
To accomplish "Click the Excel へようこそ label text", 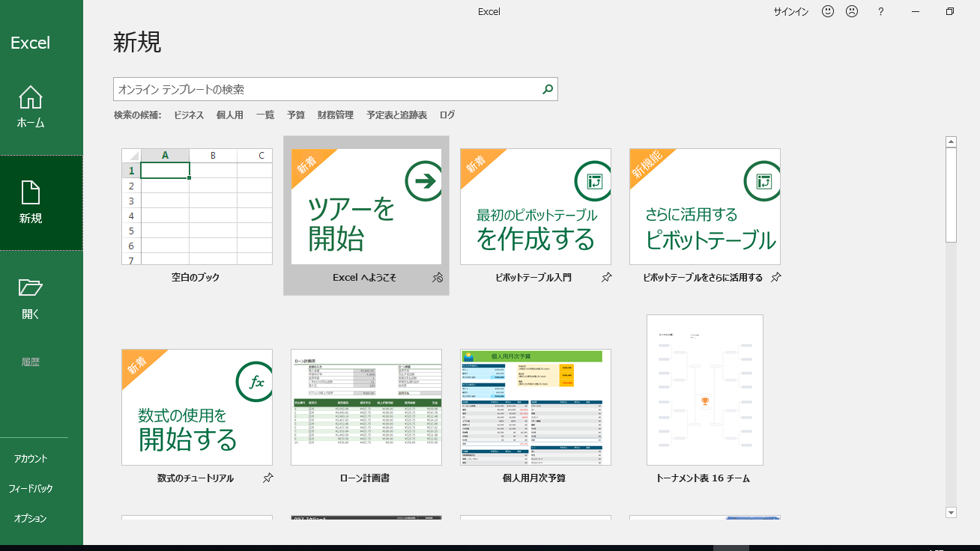I will click(365, 278).
